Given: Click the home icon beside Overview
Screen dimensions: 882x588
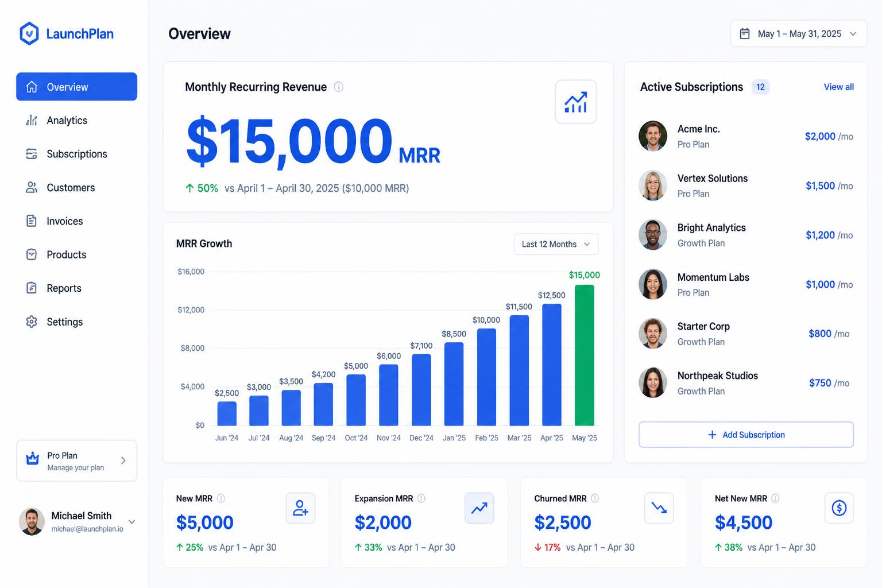Looking at the screenshot, I should point(32,87).
